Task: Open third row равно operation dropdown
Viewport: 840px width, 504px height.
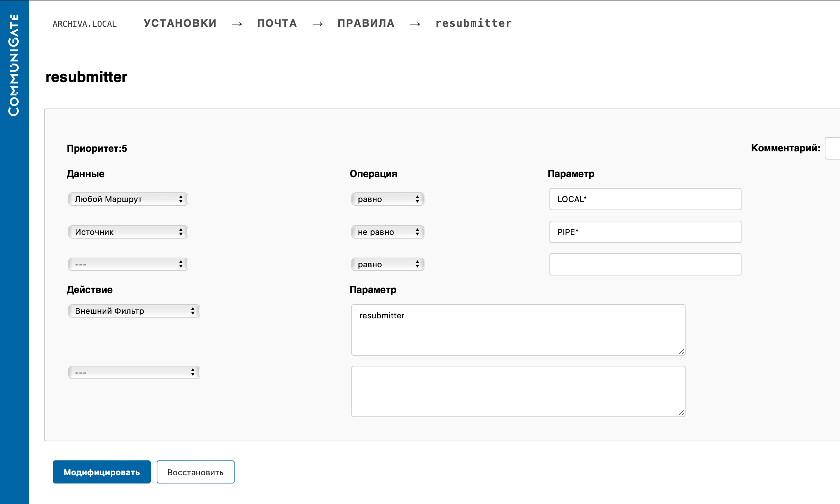Action: tap(388, 264)
